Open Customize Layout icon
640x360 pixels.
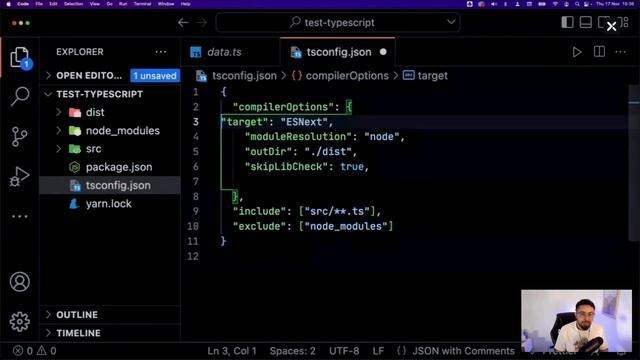click(625, 22)
